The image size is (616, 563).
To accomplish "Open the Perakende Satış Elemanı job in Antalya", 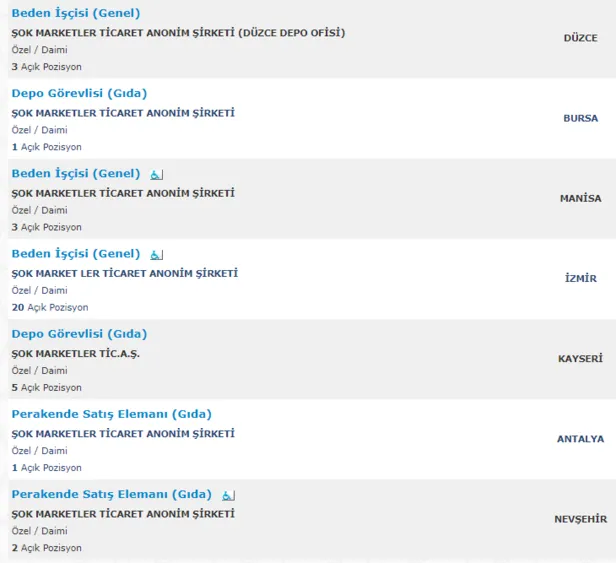I will (x=111, y=414).
